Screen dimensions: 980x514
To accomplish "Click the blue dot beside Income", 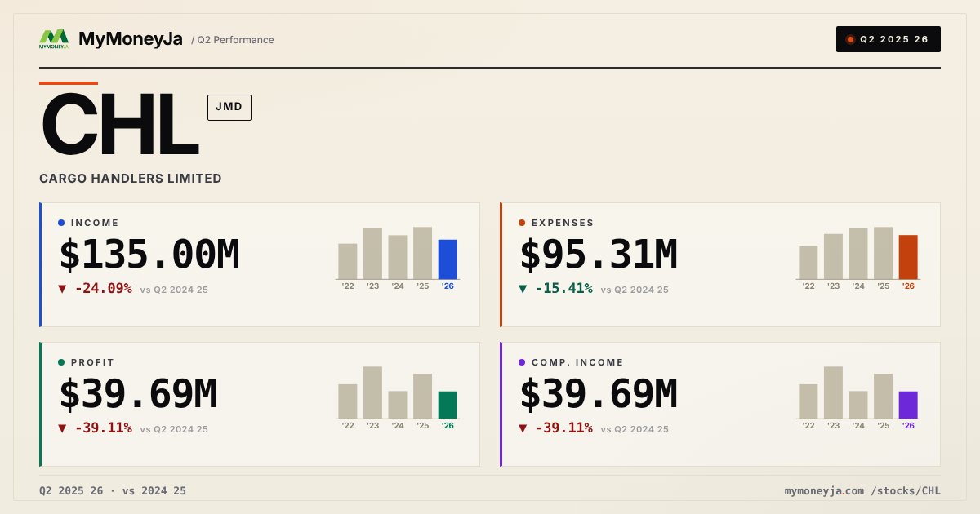I will point(61,223).
